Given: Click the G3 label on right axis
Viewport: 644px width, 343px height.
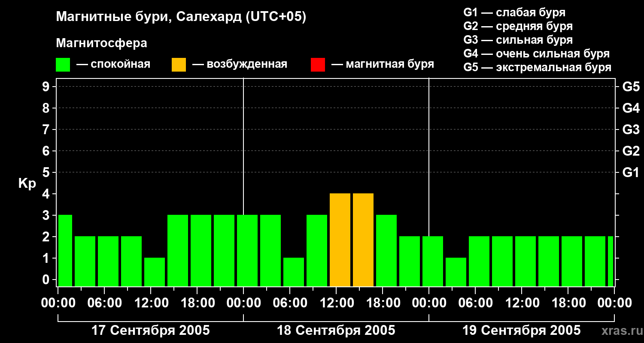Looking at the screenshot, I should tap(631, 129).
